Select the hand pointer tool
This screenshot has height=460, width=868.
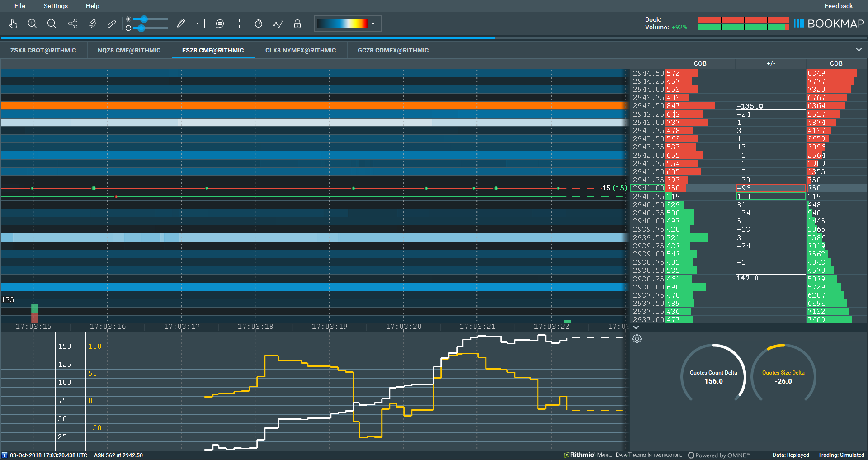click(13, 24)
